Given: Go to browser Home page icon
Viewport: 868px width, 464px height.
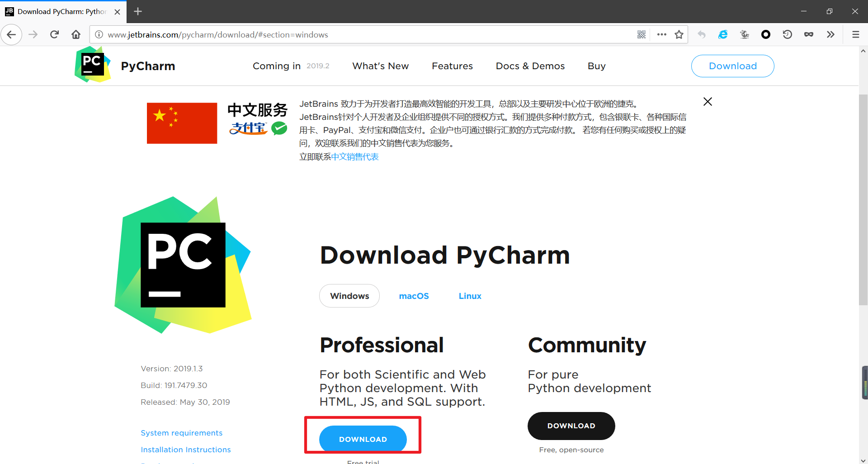Looking at the screenshot, I should click(76, 35).
